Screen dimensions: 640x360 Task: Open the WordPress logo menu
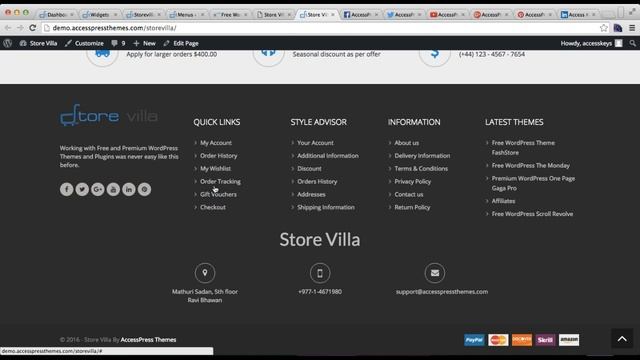7,43
